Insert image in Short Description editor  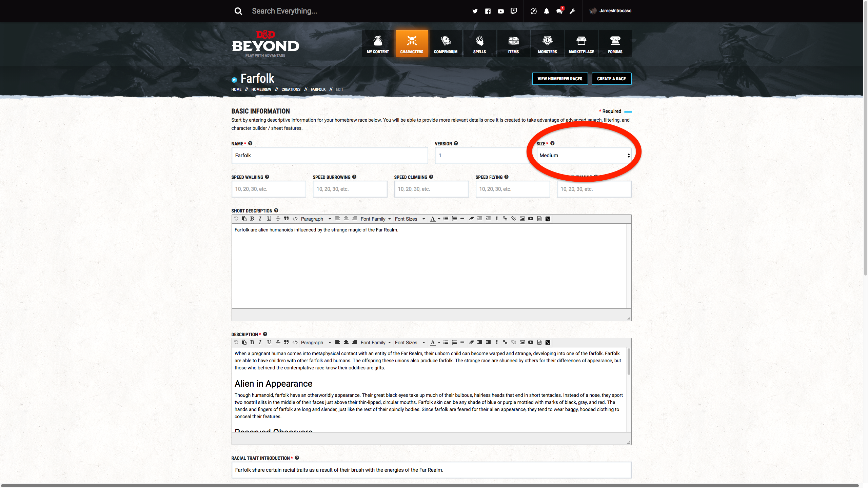[x=522, y=219]
